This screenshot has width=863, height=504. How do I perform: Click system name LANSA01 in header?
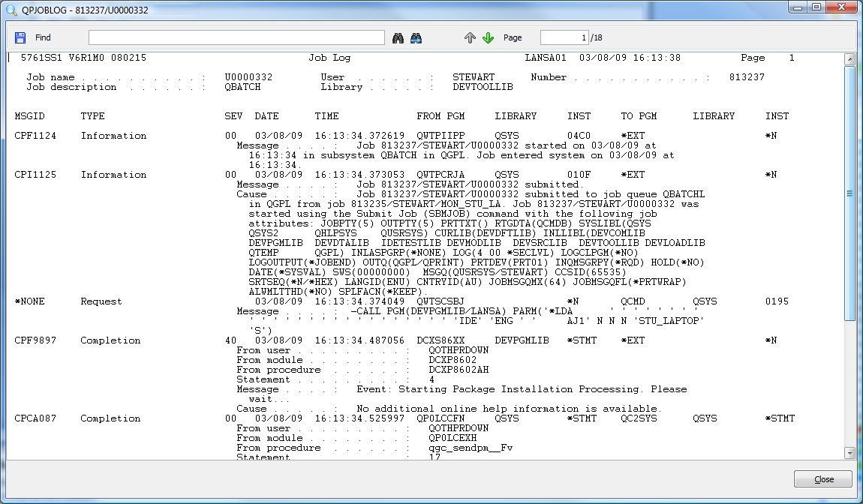click(x=546, y=58)
